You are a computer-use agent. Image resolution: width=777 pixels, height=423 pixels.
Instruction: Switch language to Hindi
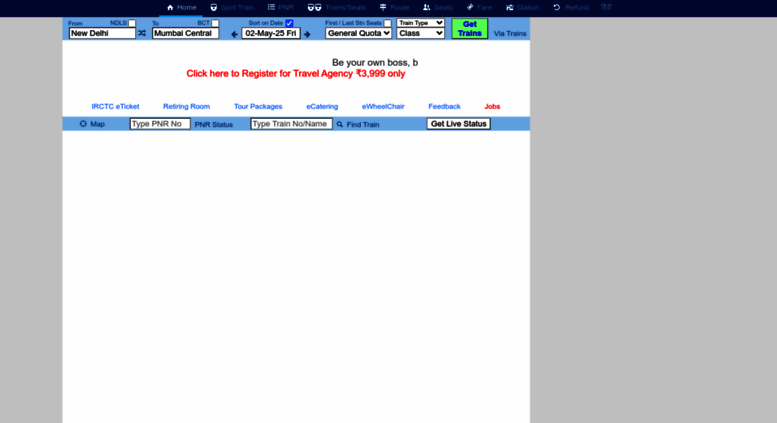pyautogui.click(x=606, y=7)
